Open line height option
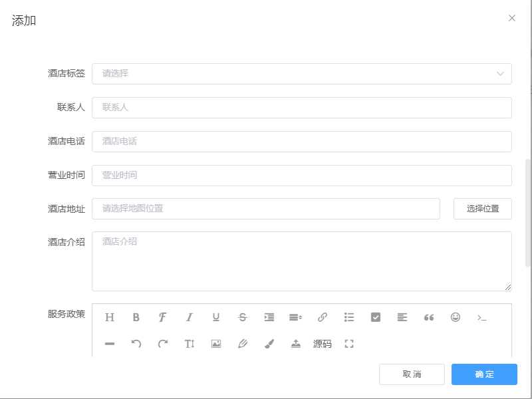Viewport: 532px width, 399px height. 295,317
